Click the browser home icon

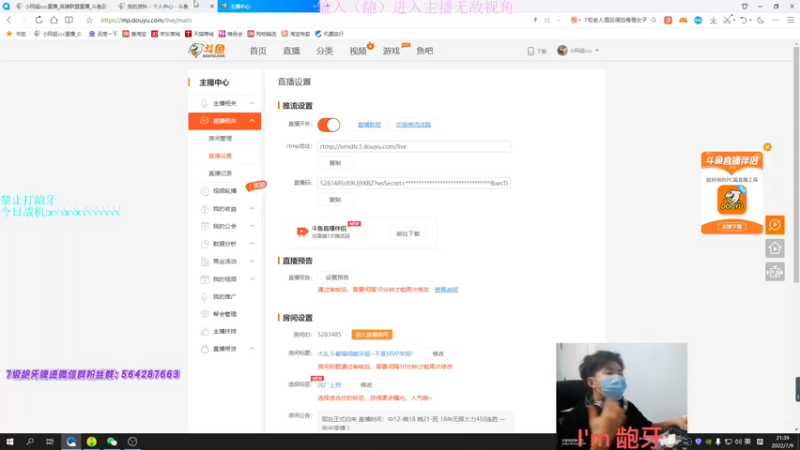[54, 20]
